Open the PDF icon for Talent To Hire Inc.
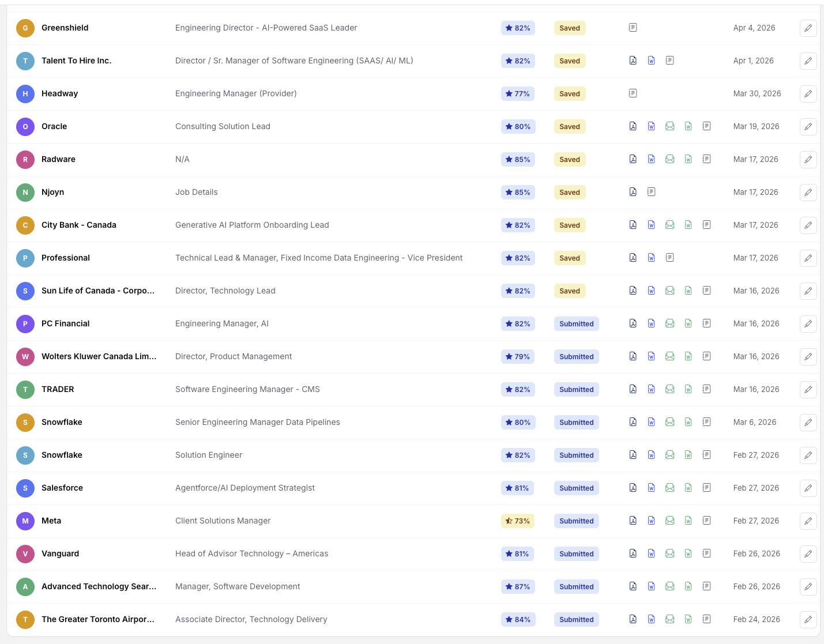 point(633,61)
